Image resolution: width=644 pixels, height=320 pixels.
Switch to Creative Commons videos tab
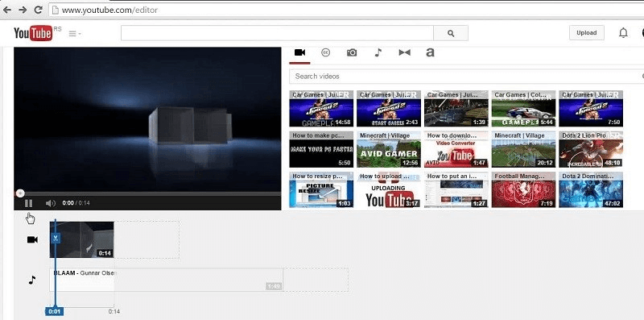[x=326, y=52]
